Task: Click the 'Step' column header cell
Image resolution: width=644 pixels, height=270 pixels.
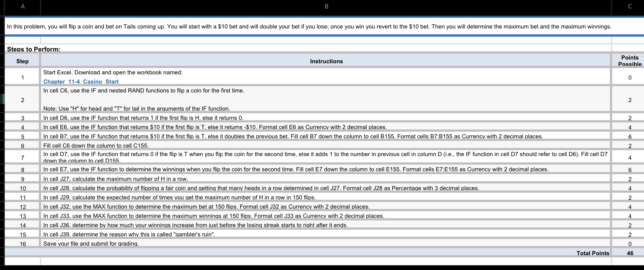Action: [x=23, y=61]
